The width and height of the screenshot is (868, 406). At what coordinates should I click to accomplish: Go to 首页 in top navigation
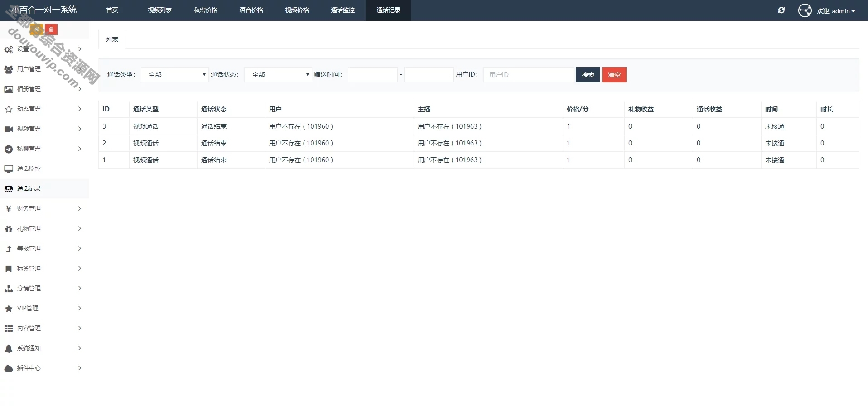coord(112,10)
